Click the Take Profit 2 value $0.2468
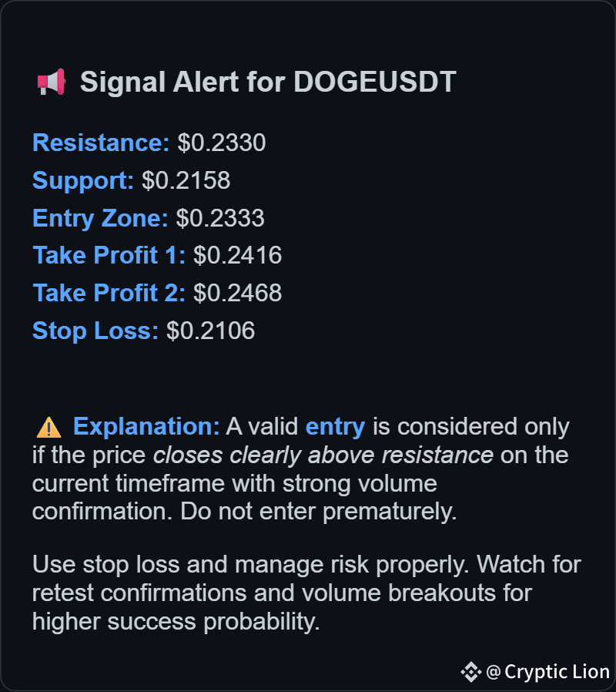Image resolution: width=616 pixels, height=692 pixels. pos(238,293)
